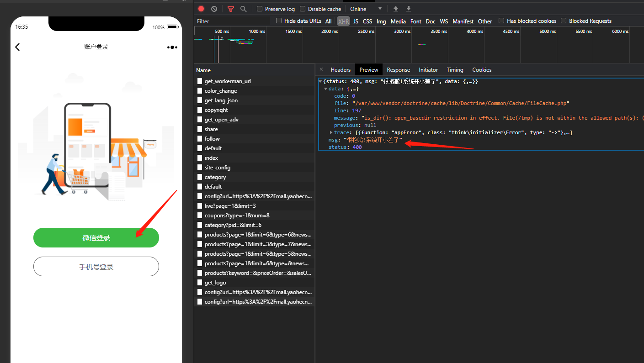The height and width of the screenshot is (363, 644).
Task: Select the index request
Action: click(254, 158)
